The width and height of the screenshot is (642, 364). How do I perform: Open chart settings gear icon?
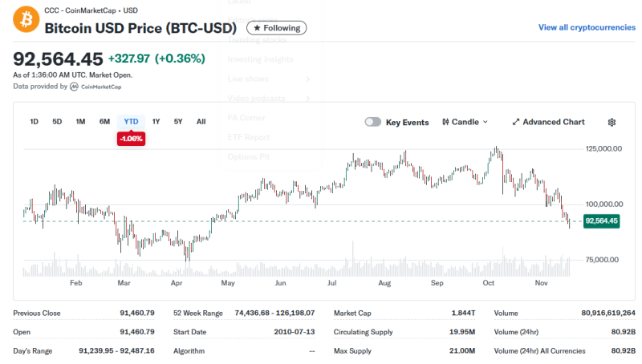pyautogui.click(x=612, y=122)
